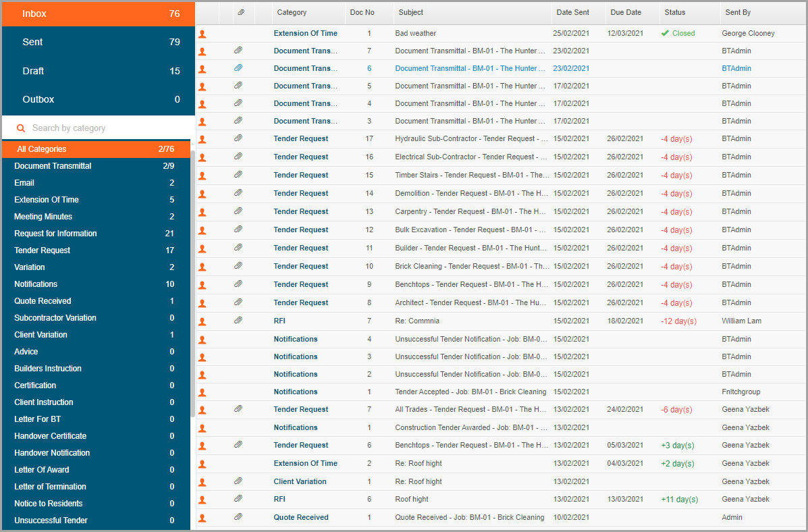Viewport: 808px width, 532px height.
Task: Click person icon in Builder tender request row
Action: 202,248
